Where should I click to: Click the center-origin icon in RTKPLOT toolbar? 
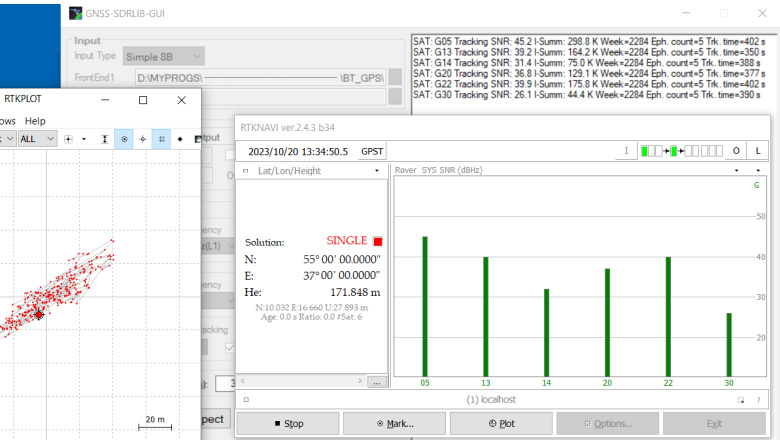(69, 139)
